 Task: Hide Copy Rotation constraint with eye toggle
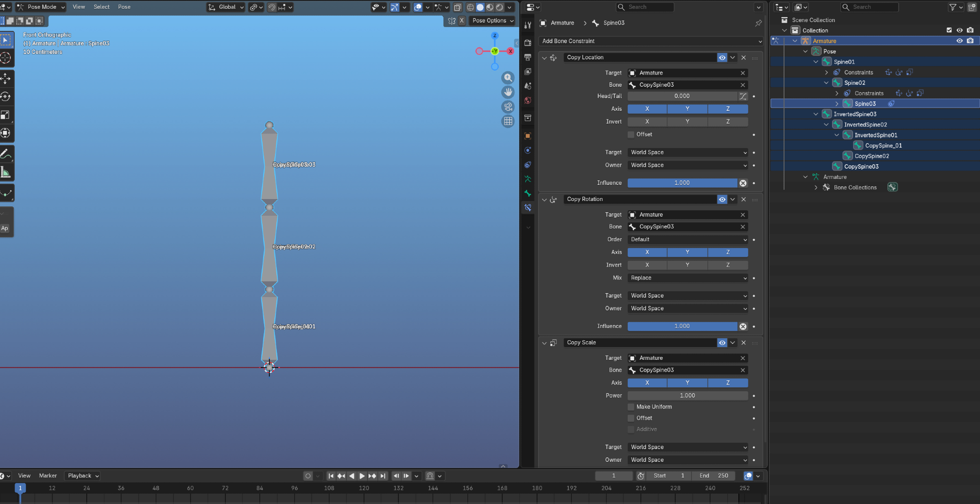(722, 199)
